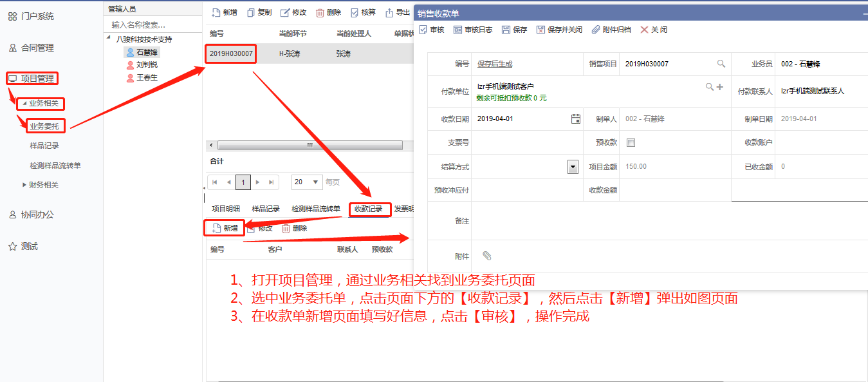Open the page size dropdown showing 20
This screenshot has height=382, width=868.
click(316, 182)
